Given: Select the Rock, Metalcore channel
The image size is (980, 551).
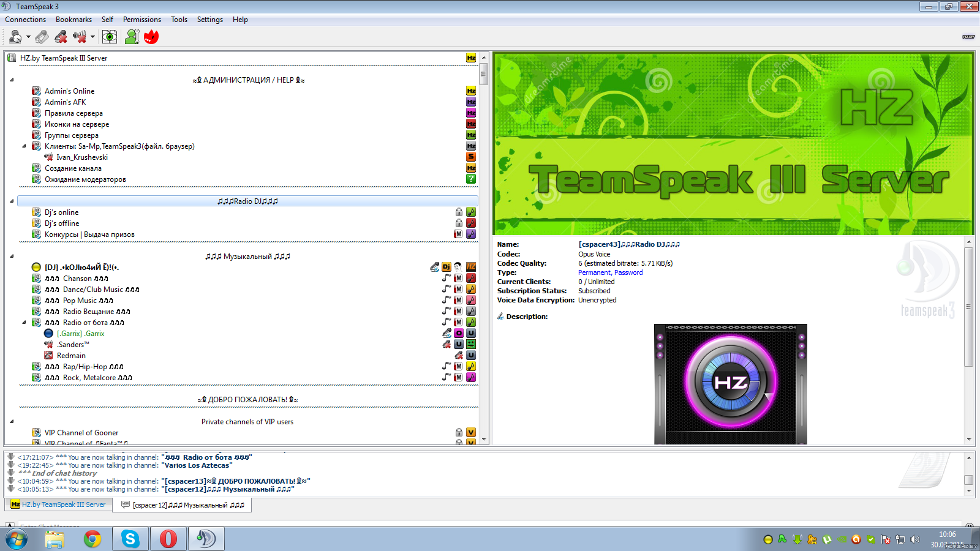Looking at the screenshot, I should 88,378.
